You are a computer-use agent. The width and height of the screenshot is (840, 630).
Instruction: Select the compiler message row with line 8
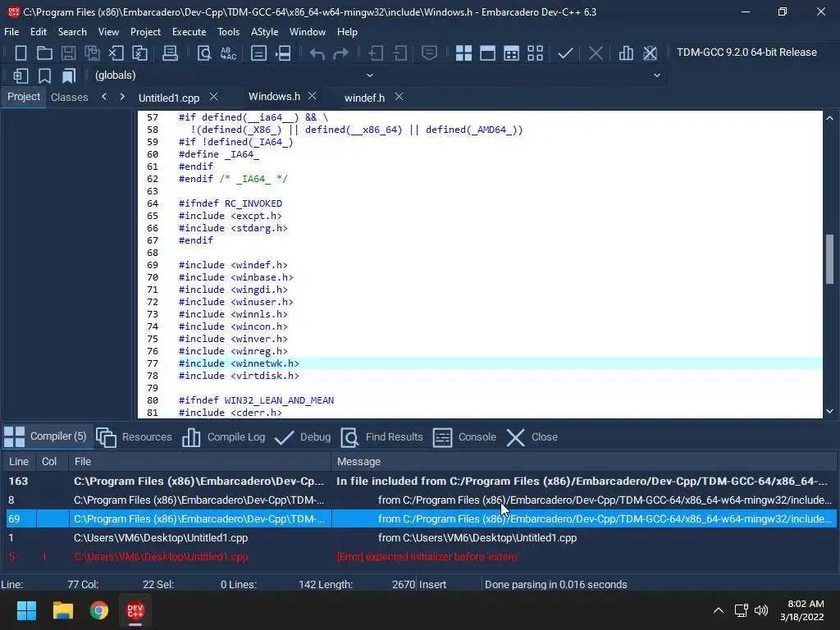tap(421, 500)
